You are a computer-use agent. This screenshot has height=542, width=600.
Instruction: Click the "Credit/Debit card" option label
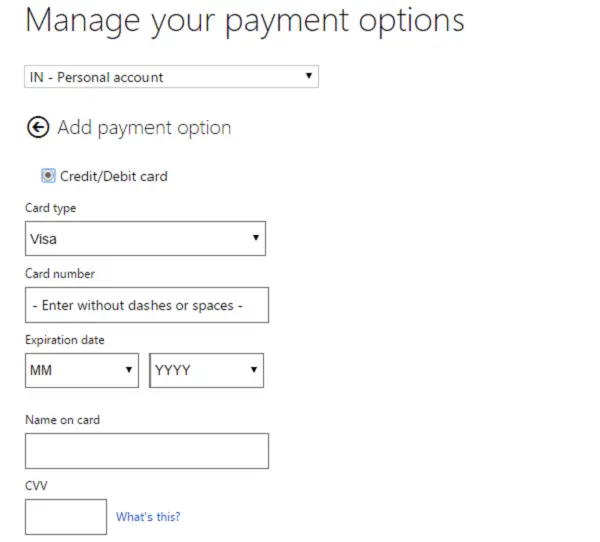[114, 176]
